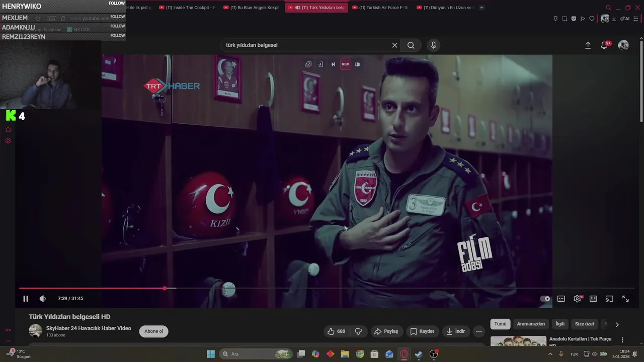The height and width of the screenshot is (362, 644).
Task: Open File Explorer from the taskbar
Action: [345, 354]
